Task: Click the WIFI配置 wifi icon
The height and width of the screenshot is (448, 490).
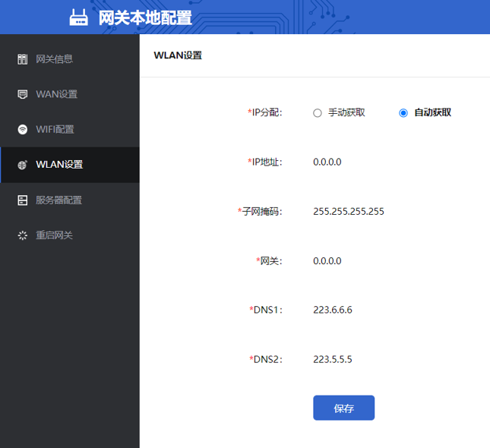Action: pyautogui.click(x=23, y=129)
